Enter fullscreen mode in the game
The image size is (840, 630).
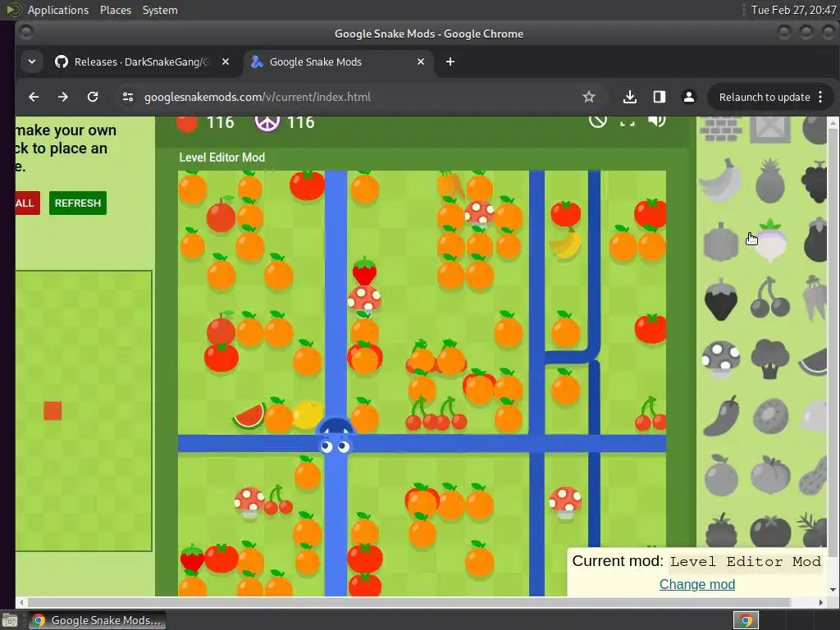click(628, 121)
